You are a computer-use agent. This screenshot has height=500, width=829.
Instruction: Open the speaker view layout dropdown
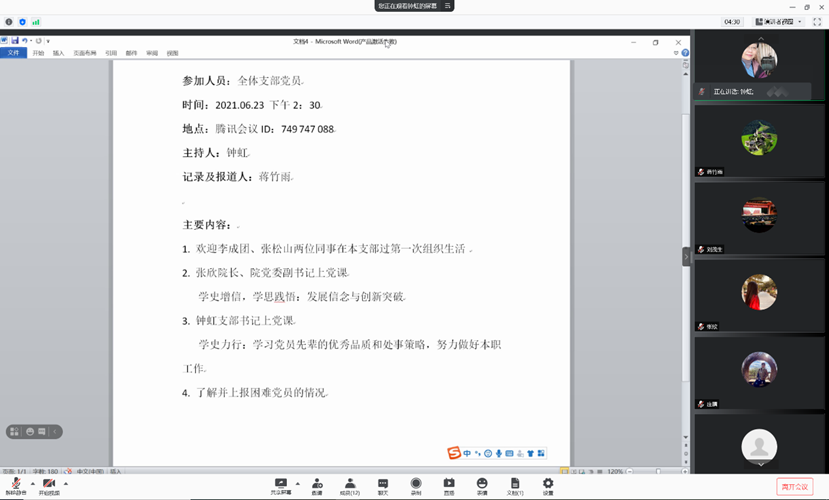tap(780, 21)
